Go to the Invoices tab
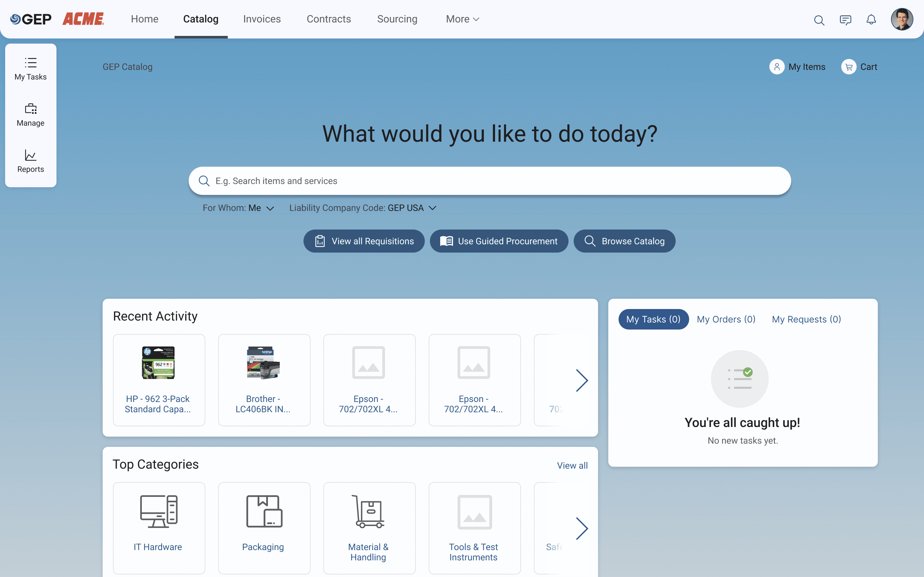924x577 pixels. (x=262, y=19)
